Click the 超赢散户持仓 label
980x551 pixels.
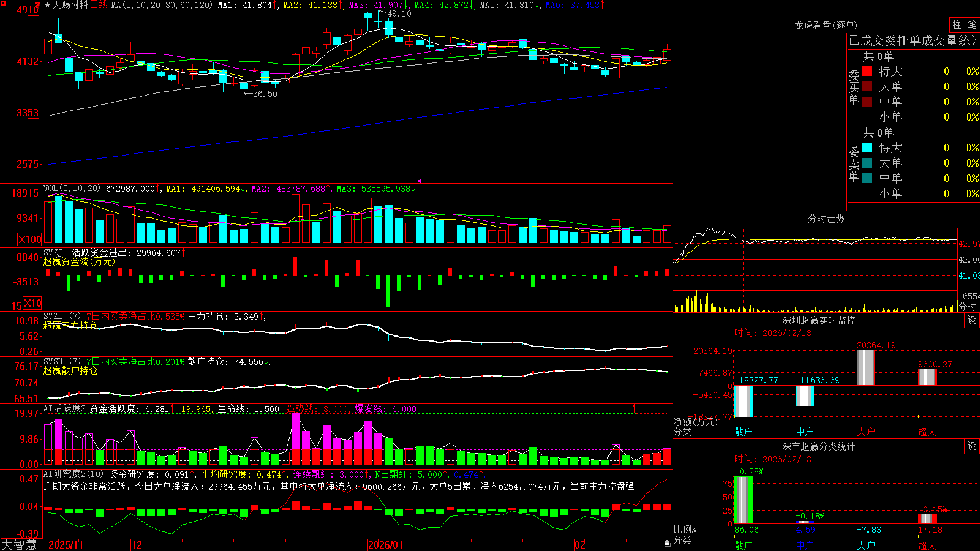pyautogui.click(x=70, y=370)
